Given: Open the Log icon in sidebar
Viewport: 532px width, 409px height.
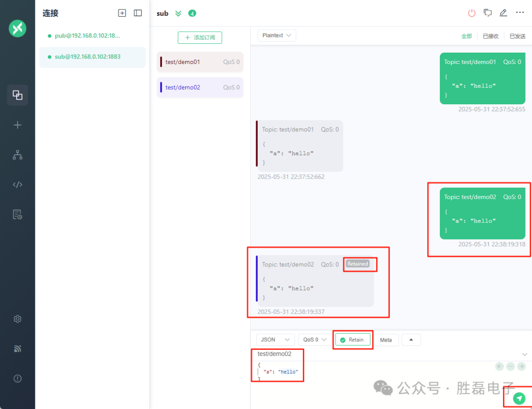Looking at the screenshot, I should click(17, 214).
